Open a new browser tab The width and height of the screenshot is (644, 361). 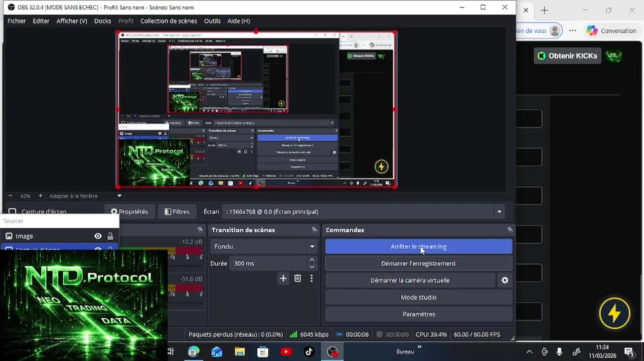click(544, 10)
